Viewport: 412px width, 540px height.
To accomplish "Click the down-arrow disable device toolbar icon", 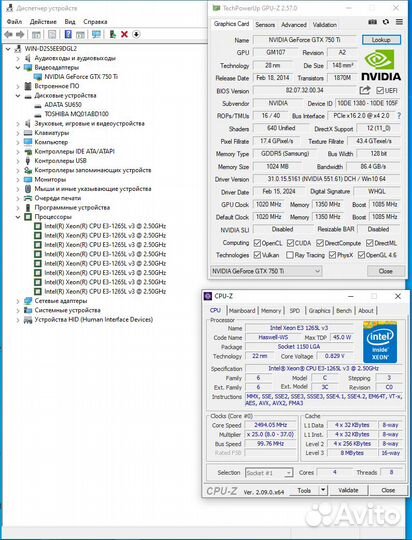I will pyautogui.click(x=136, y=34).
